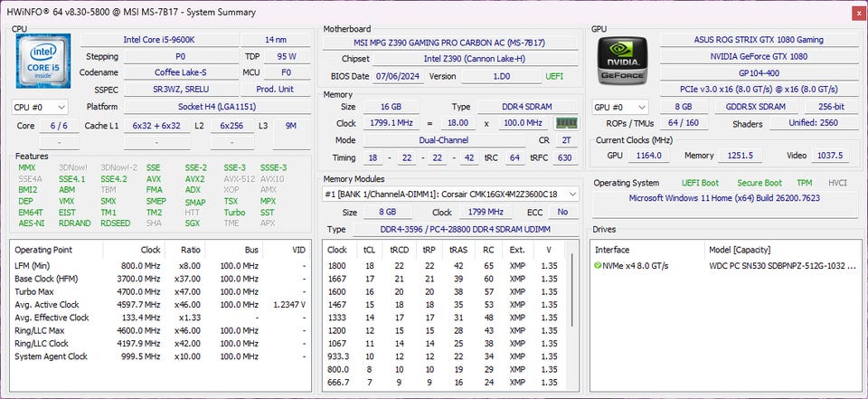Click the 95 W TDP value
Screen dimensions: 868x399
pyautogui.click(x=287, y=56)
